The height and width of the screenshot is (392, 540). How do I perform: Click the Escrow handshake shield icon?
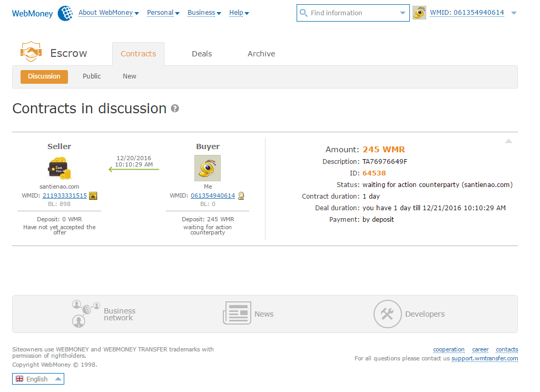click(x=31, y=52)
